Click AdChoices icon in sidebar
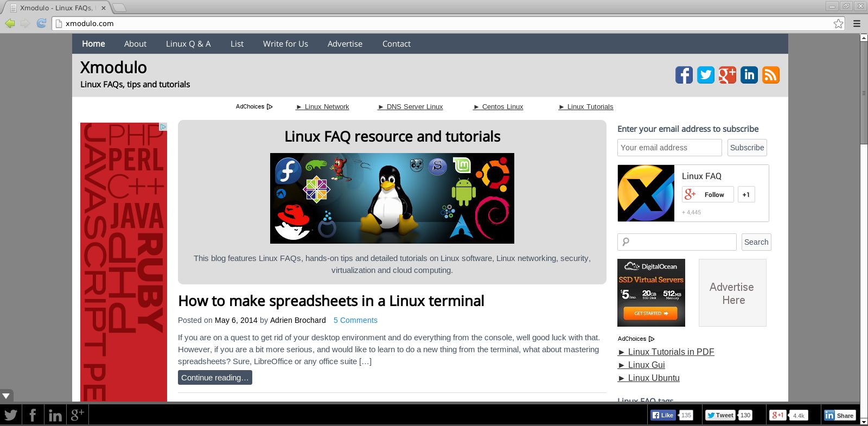Viewport: 868px width, 426px height. pyautogui.click(x=636, y=339)
